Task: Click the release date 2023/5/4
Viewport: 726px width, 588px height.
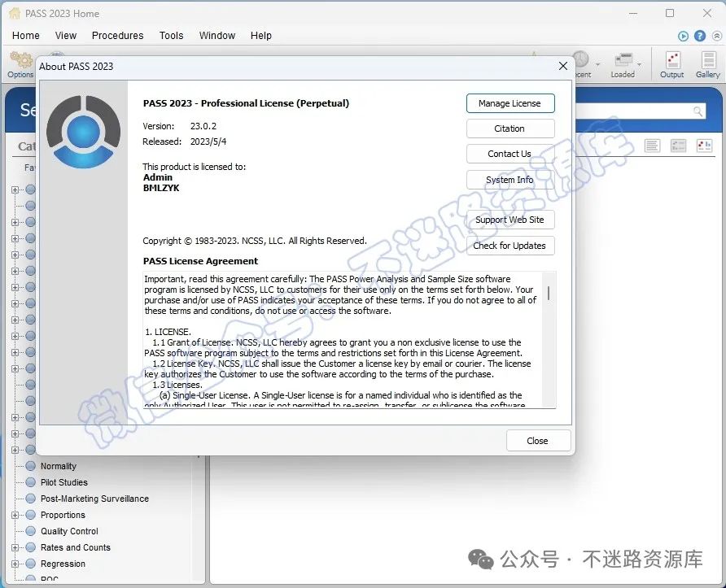Action: coord(208,142)
